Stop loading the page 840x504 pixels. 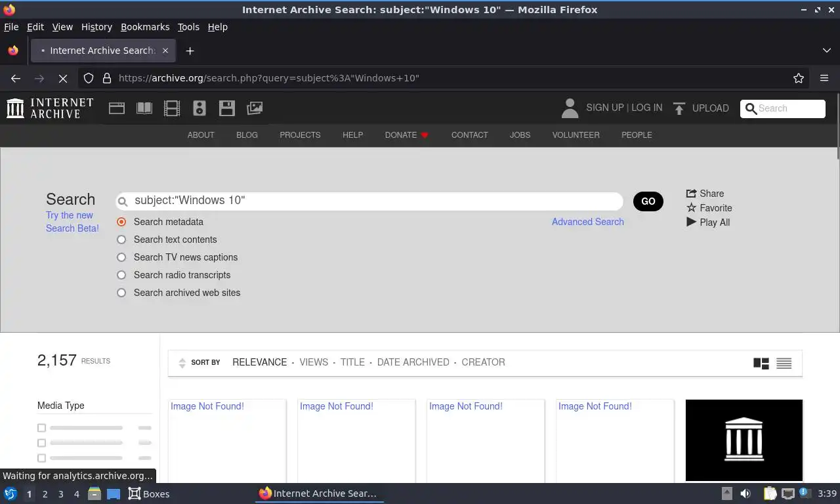tap(62, 78)
